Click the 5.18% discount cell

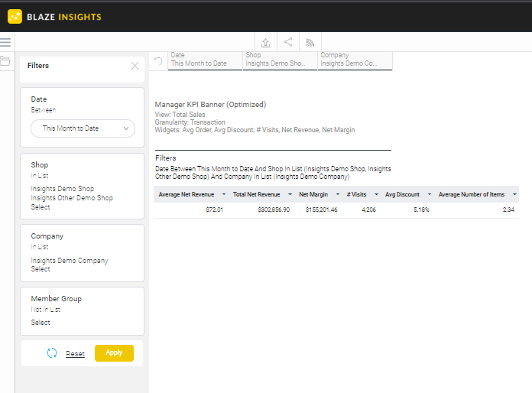(421, 209)
